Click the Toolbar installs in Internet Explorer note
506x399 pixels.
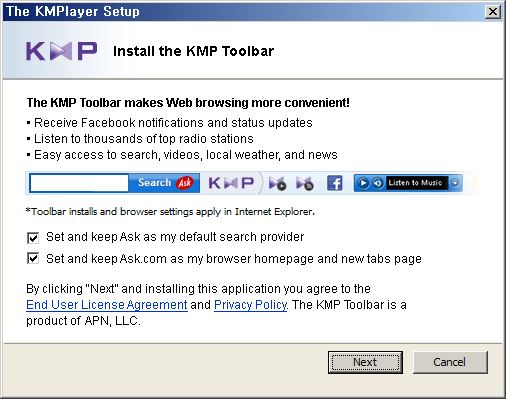[x=170, y=212]
